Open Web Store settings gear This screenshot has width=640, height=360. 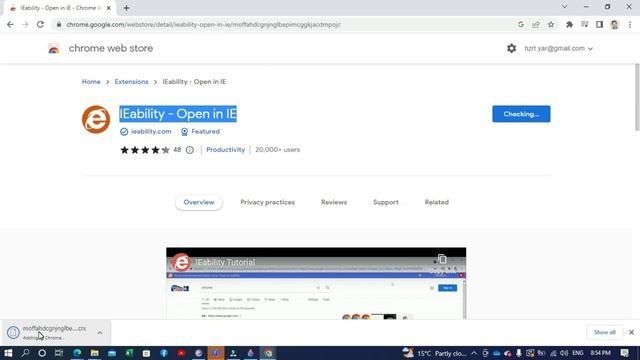click(x=511, y=48)
